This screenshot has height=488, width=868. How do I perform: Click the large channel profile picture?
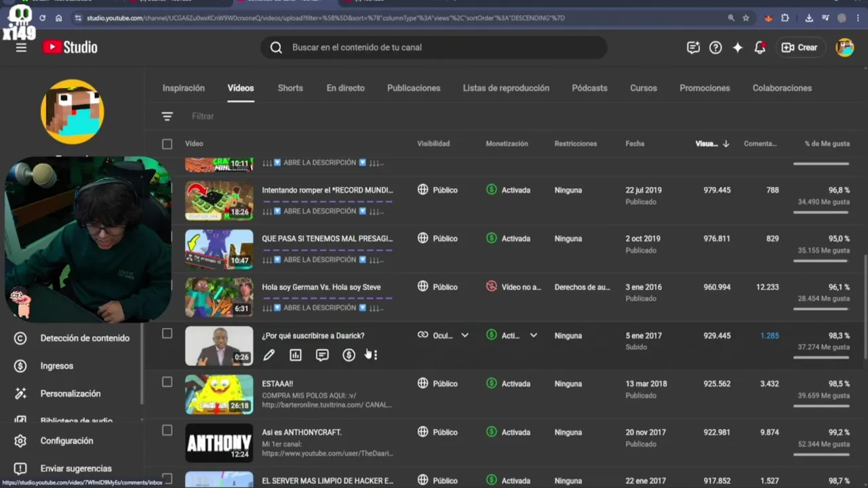click(x=72, y=112)
